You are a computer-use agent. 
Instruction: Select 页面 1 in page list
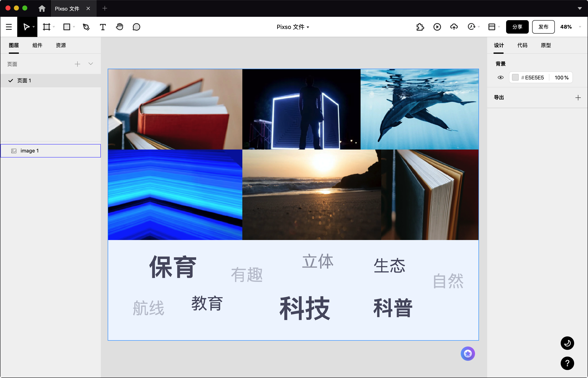(51, 80)
